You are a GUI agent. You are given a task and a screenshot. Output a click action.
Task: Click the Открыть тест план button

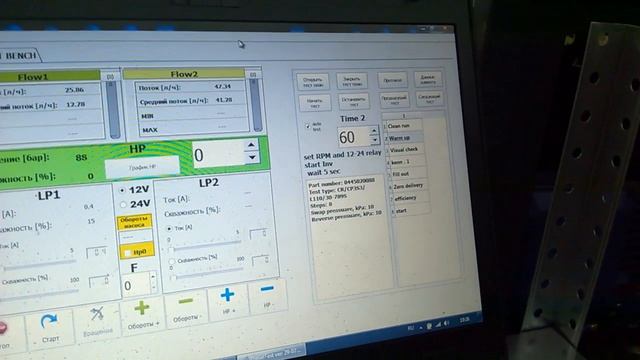313,82
